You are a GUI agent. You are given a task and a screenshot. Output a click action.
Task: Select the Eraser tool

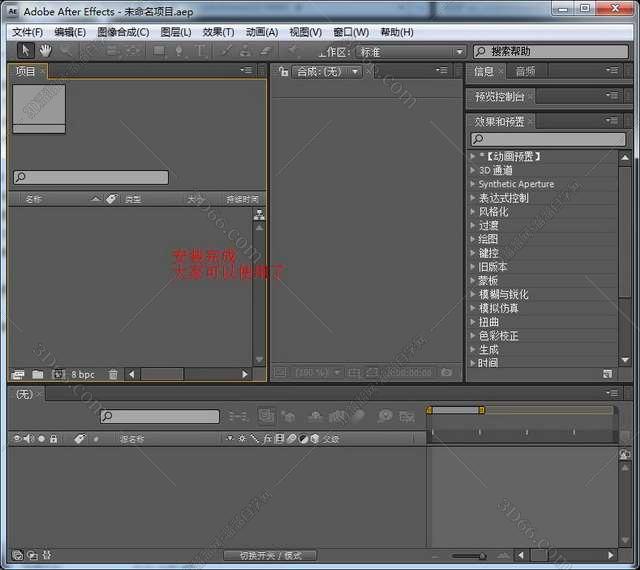tap(265, 51)
